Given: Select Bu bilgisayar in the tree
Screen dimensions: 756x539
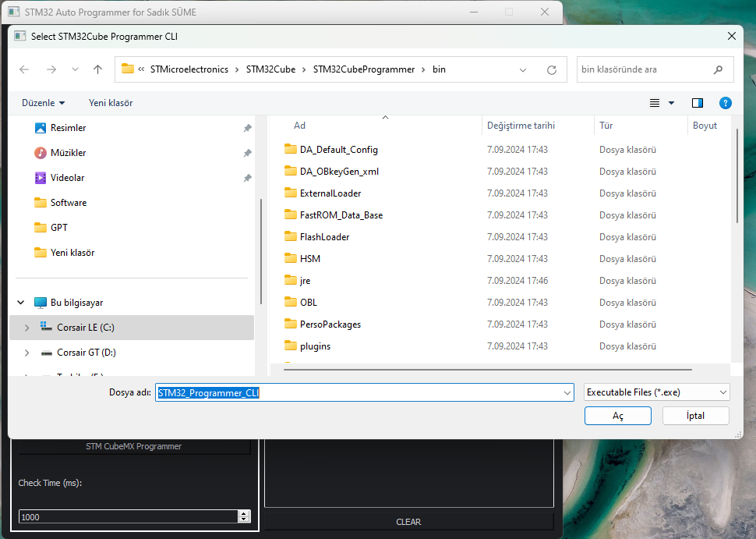Looking at the screenshot, I should pyautogui.click(x=76, y=303).
